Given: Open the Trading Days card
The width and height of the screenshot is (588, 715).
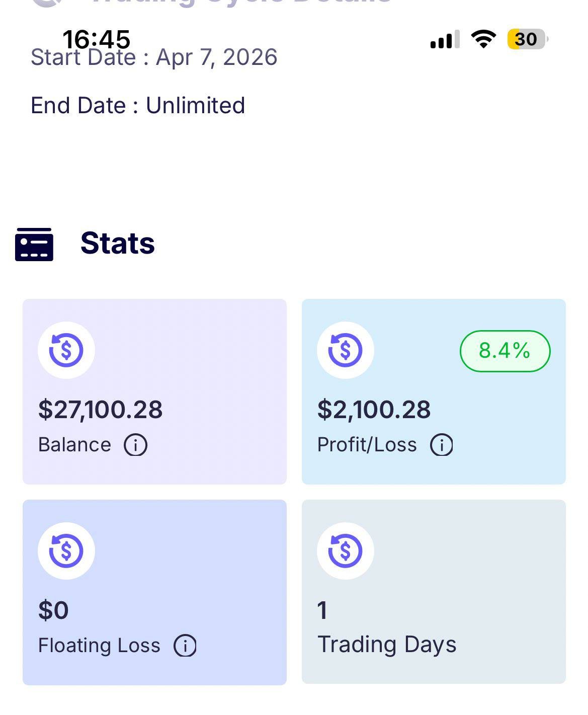Looking at the screenshot, I should (x=434, y=592).
